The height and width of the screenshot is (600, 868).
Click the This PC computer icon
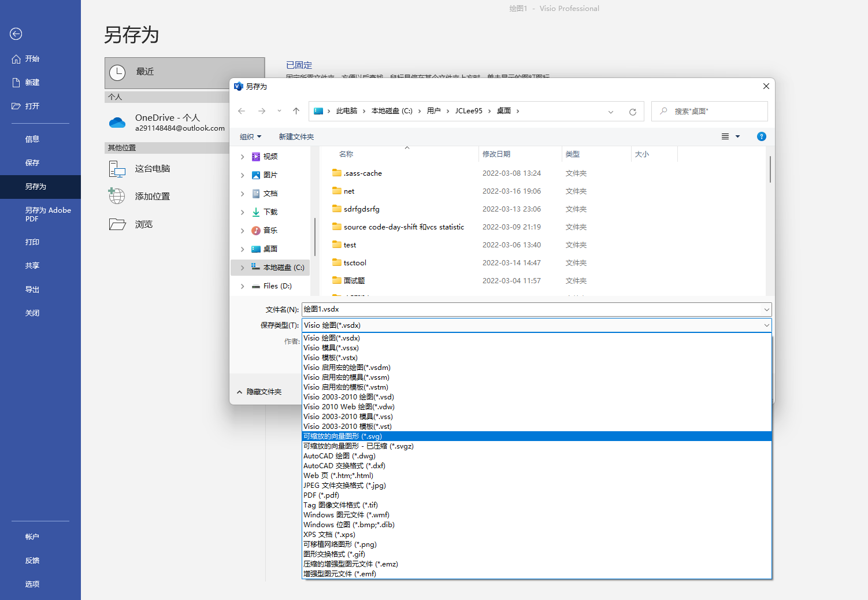click(x=117, y=169)
